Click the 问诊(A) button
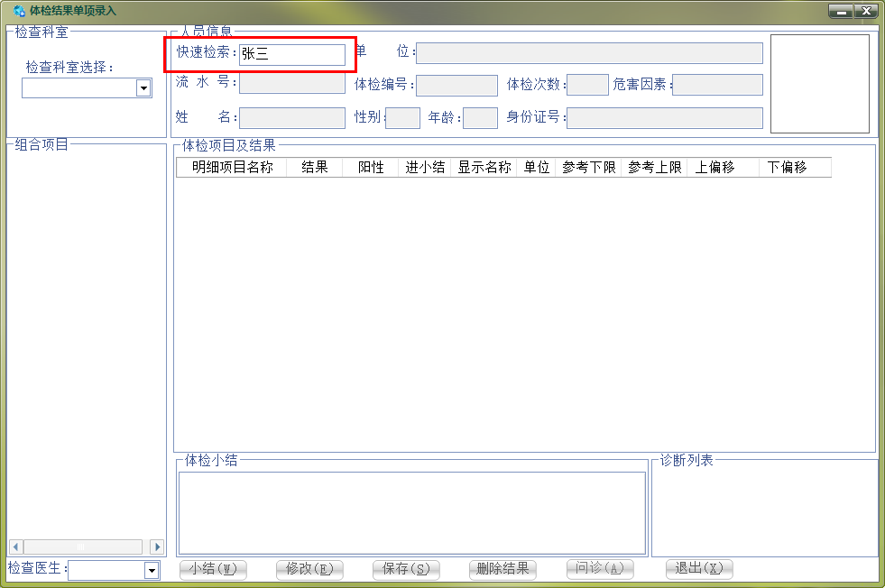 [x=599, y=569]
